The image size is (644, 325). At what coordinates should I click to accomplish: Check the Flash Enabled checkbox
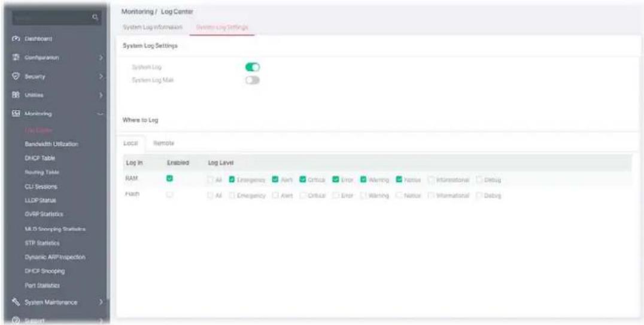coord(169,195)
